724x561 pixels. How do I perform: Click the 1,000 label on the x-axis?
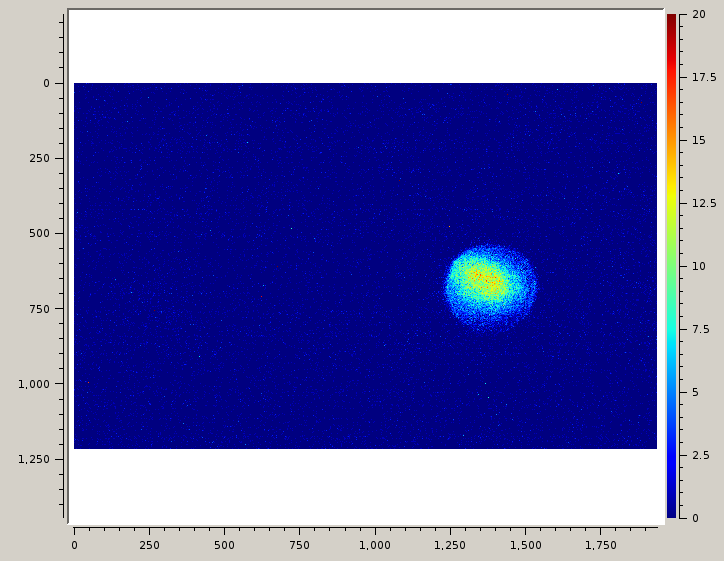point(375,545)
